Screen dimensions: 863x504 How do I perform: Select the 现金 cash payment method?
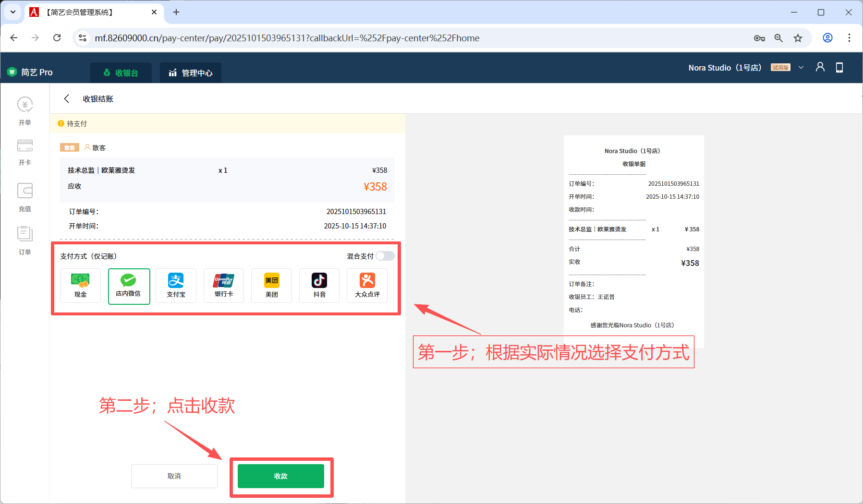coord(80,286)
